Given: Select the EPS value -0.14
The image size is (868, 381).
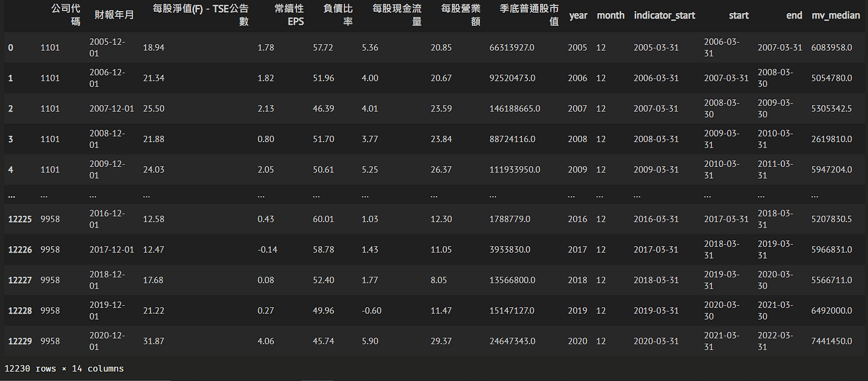Looking at the screenshot, I should click(x=267, y=249).
